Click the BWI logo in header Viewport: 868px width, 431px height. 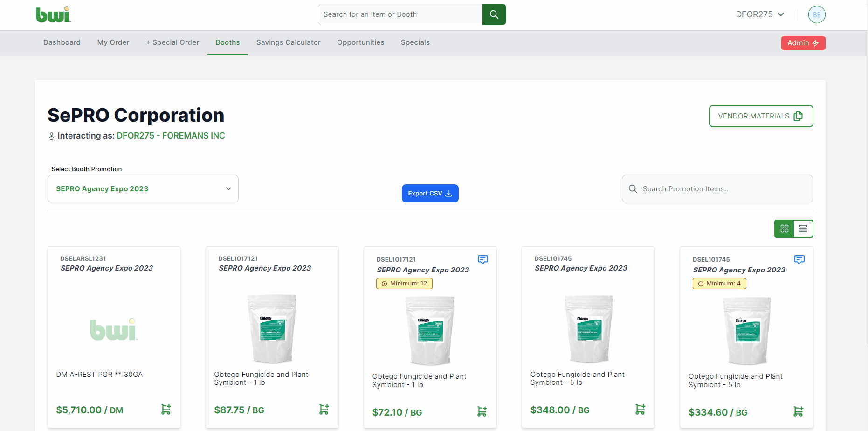53,14
